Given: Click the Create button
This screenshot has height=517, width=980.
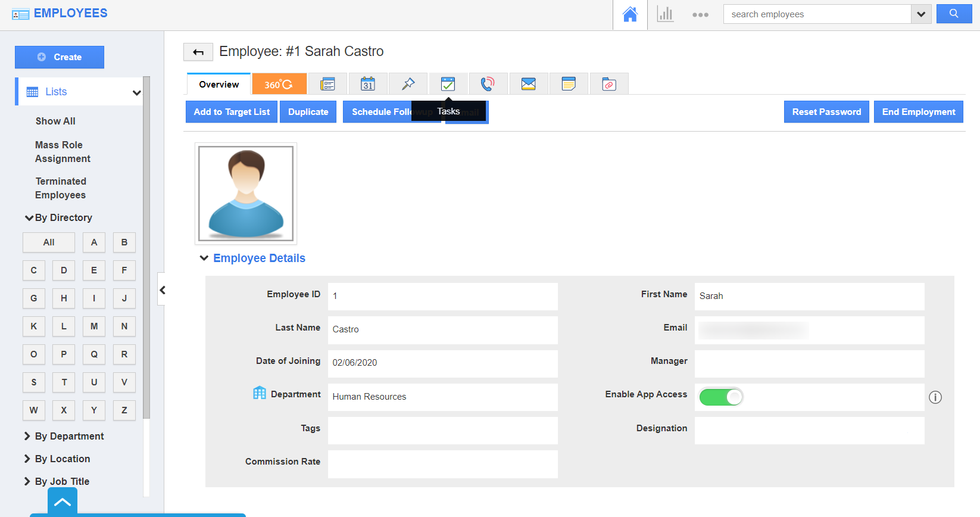Looking at the screenshot, I should [60, 57].
